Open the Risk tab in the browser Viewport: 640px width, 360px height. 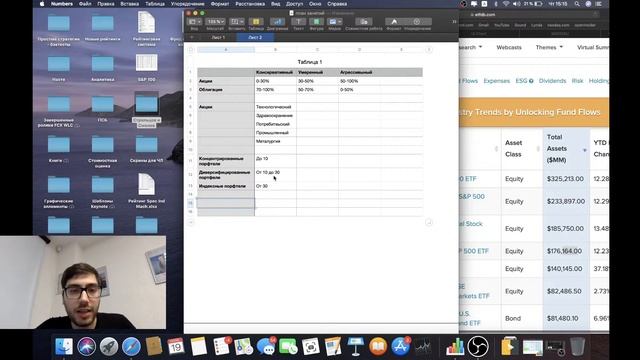577,81
